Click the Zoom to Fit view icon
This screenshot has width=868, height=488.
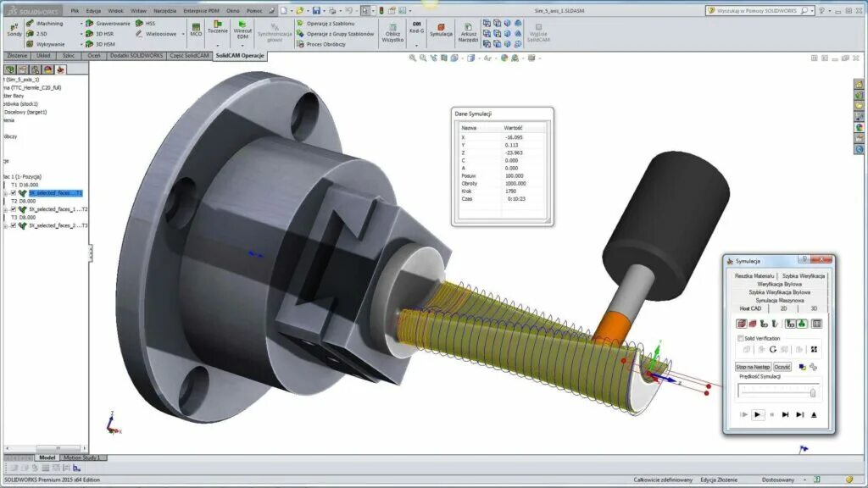(x=413, y=58)
